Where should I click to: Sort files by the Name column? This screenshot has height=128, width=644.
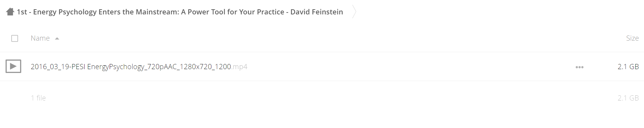click(40, 38)
